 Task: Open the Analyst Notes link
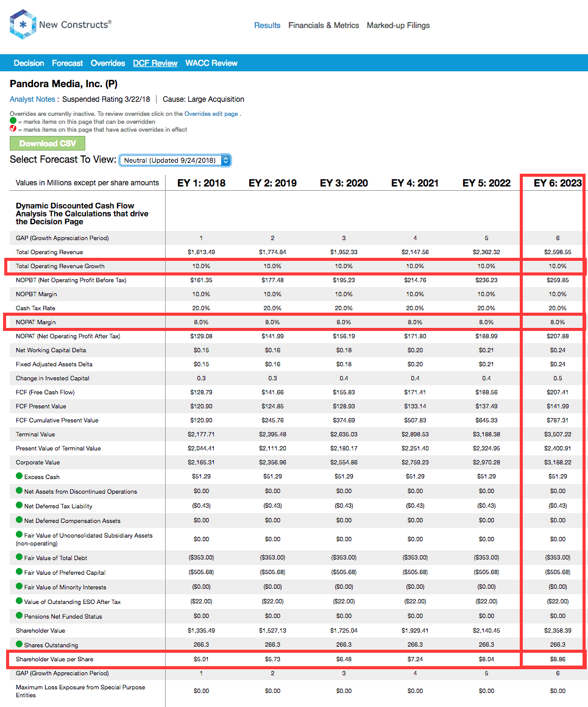point(32,99)
